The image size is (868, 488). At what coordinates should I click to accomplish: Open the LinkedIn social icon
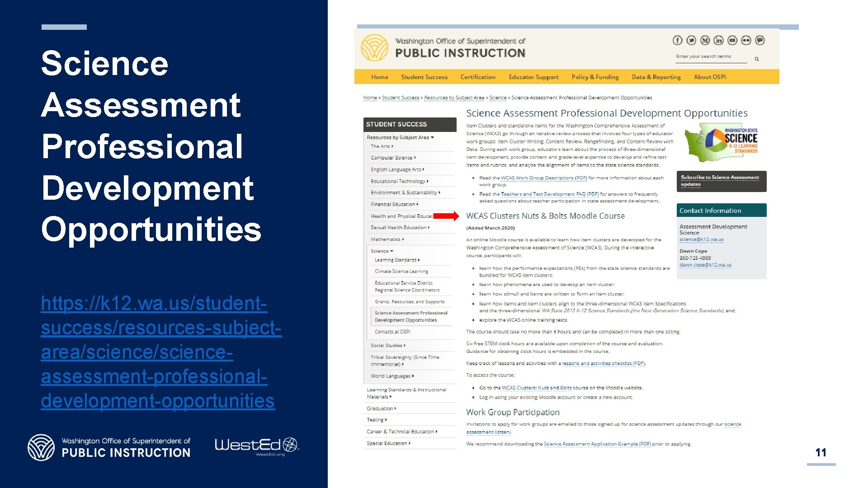[x=718, y=40]
